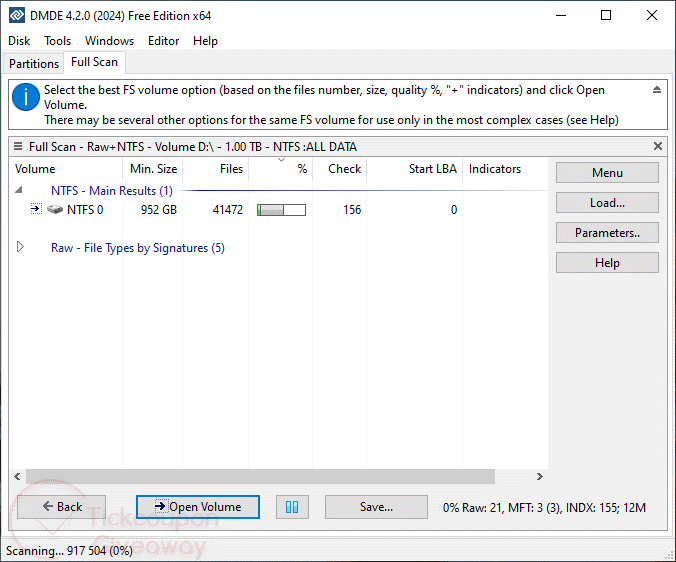Open the Tools menu
Image resolution: width=676 pixels, height=562 pixels.
[x=57, y=41]
